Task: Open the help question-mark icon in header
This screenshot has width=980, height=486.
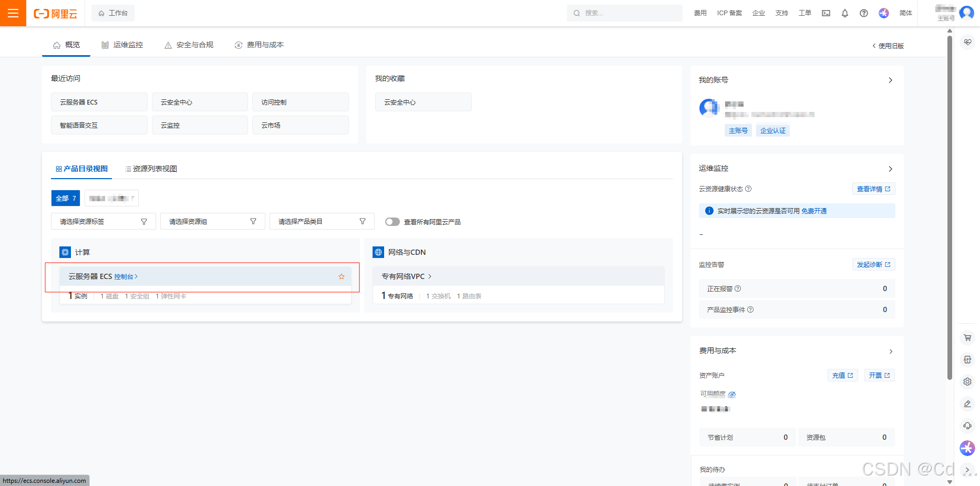Action: pos(864,13)
